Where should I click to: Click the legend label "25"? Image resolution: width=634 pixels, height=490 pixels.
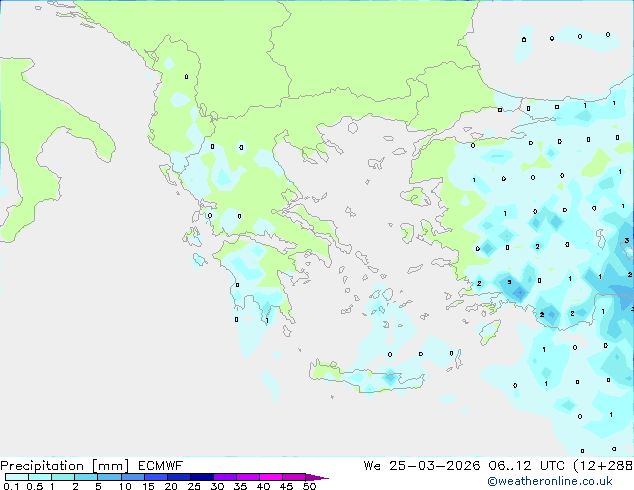point(194,486)
